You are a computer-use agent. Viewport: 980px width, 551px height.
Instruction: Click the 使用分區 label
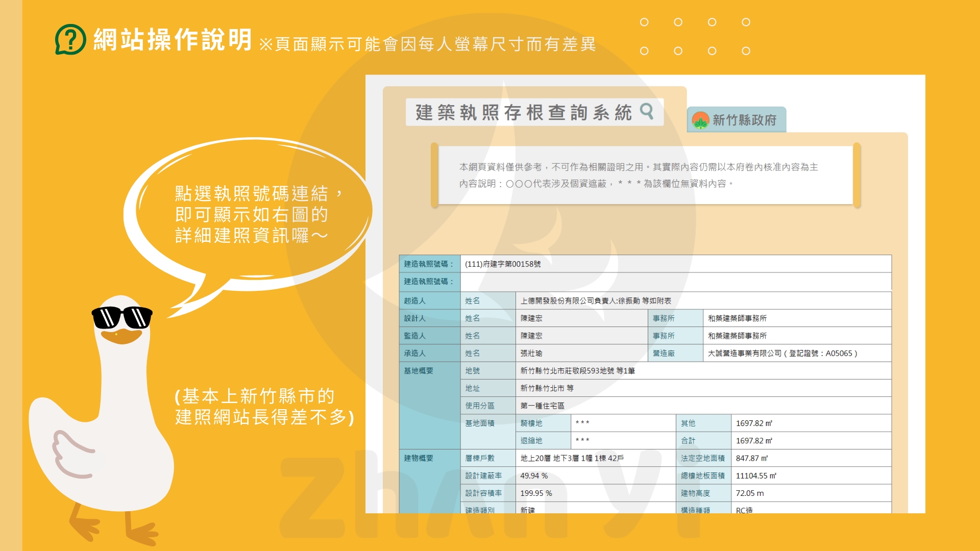coord(480,406)
